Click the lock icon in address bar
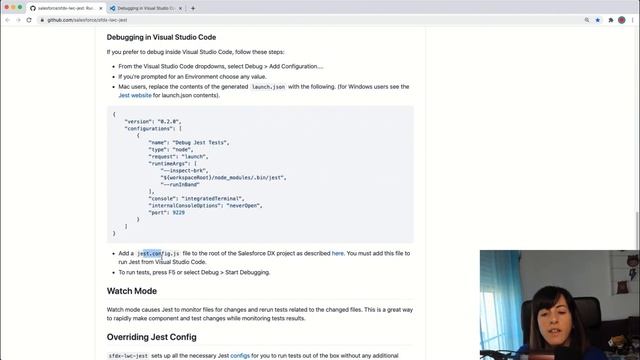The image size is (640, 360). (x=42, y=20)
